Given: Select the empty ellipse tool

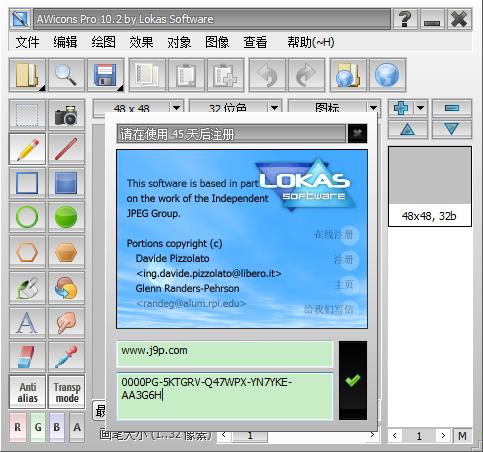Looking at the screenshot, I should click(27, 217).
